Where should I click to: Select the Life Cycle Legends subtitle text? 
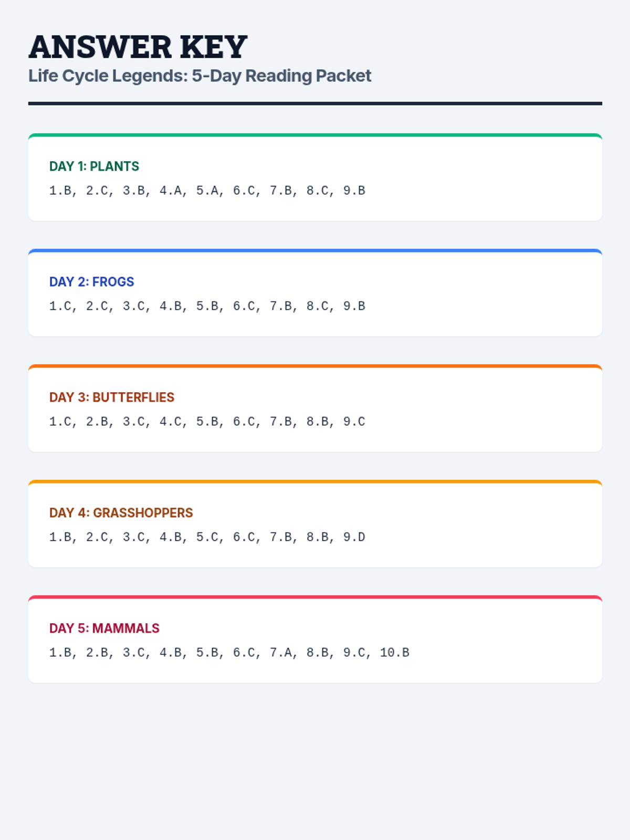point(199,76)
